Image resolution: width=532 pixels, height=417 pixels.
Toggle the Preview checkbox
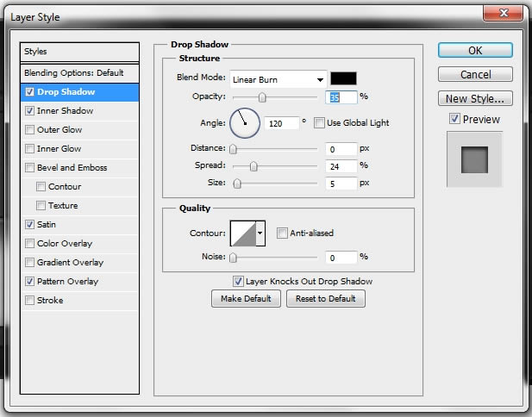(x=454, y=119)
